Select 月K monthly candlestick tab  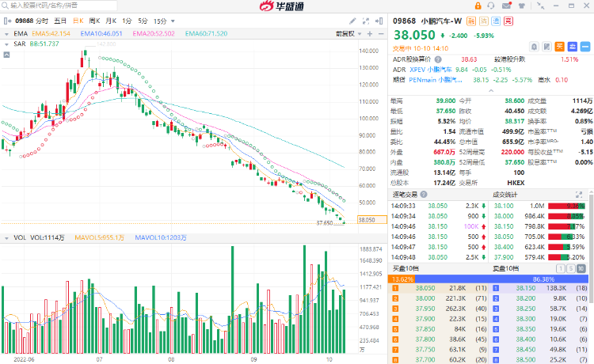click(111, 21)
